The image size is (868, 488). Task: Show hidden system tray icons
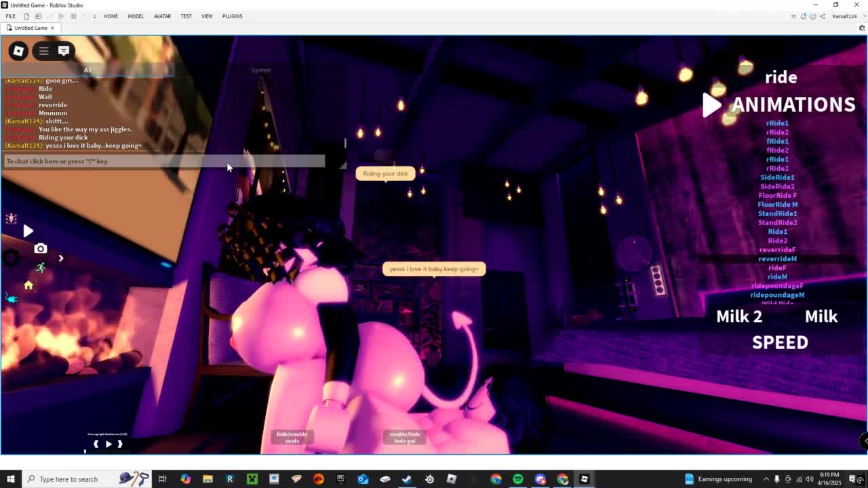[766, 479]
